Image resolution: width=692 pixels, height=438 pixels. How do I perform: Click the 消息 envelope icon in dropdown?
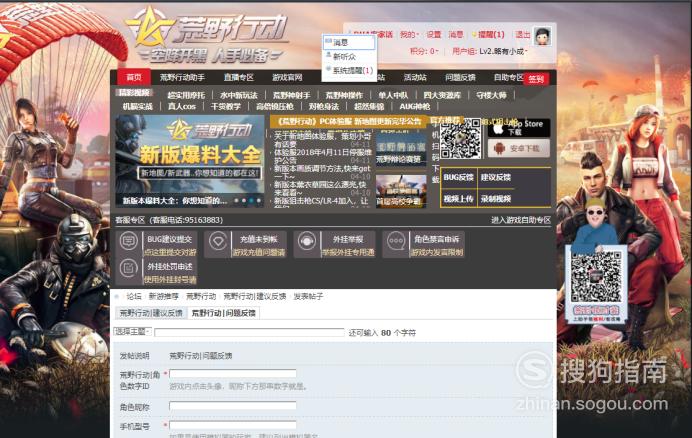[x=328, y=42]
